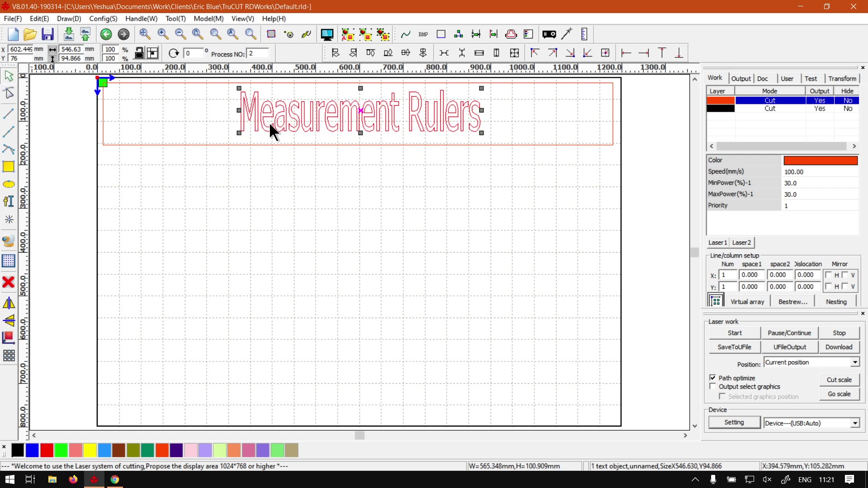The width and height of the screenshot is (868, 488).
Task: Switch to the Laser2 tab
Action: [x=741, y=243]
